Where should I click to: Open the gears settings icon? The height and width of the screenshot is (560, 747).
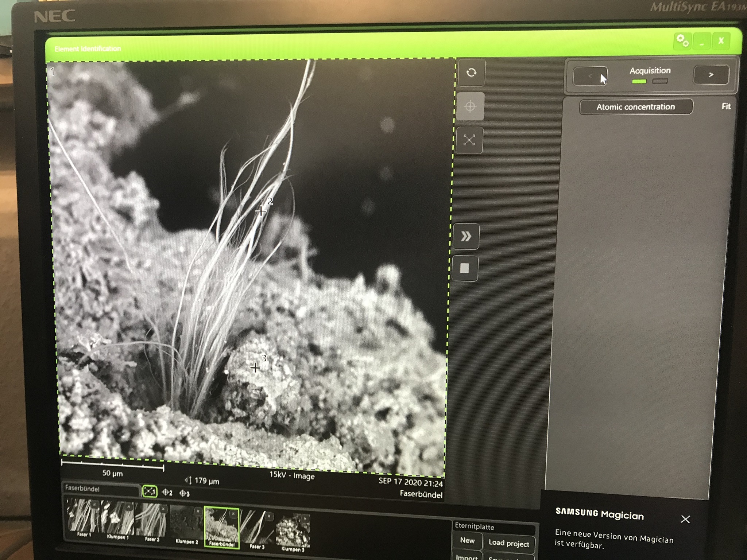(x=682, y=41)
